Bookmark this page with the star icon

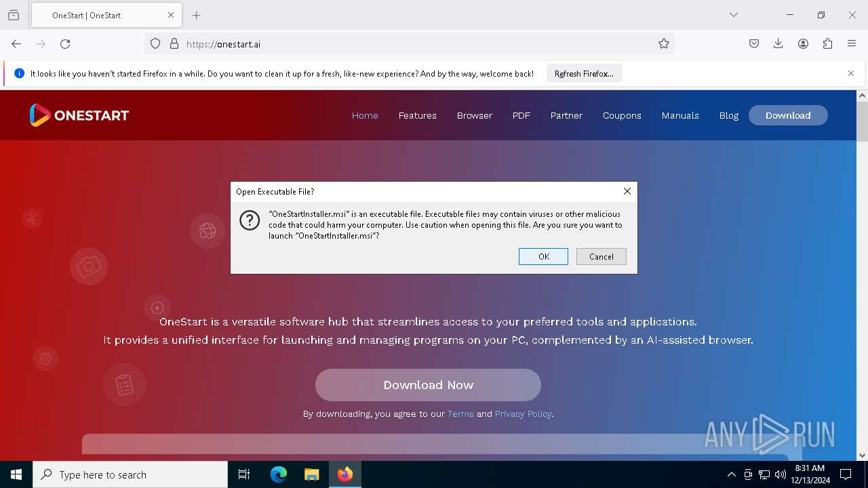point(664,43)
